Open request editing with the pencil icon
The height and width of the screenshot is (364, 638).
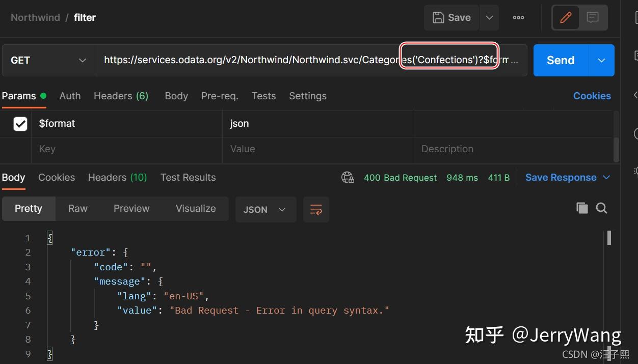coord(566,17)
